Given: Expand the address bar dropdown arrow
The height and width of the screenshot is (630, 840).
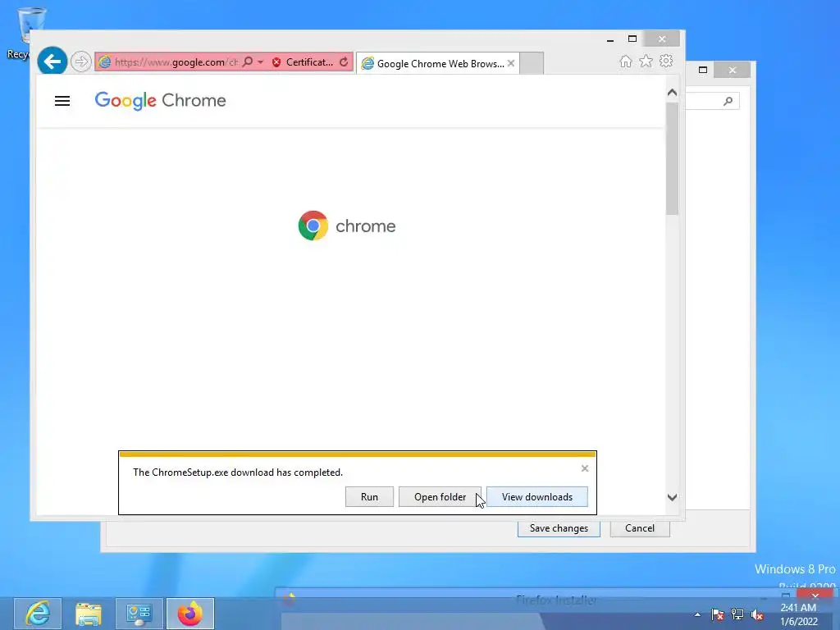Looking at the screenshot, I should point(260,62).
